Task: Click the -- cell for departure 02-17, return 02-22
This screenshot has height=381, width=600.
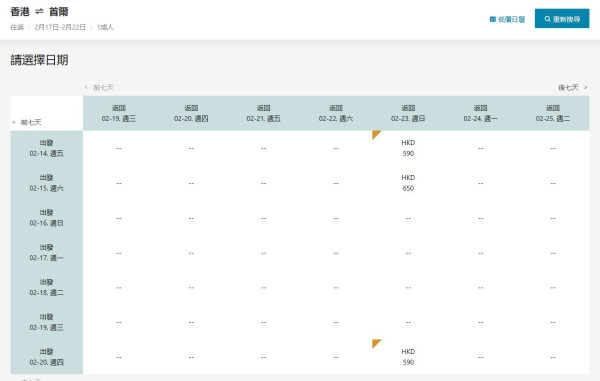Action: pos(336,253)
